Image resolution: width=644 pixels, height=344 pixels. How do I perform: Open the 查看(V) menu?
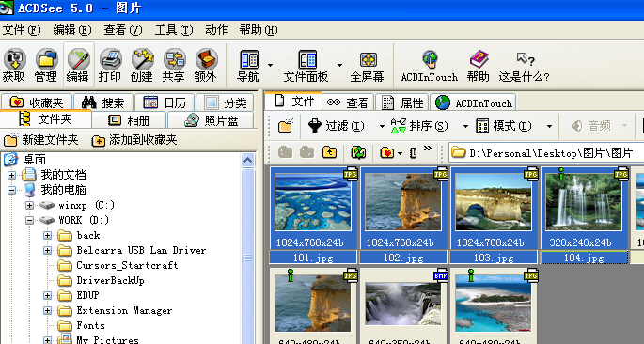click(123, 30)
